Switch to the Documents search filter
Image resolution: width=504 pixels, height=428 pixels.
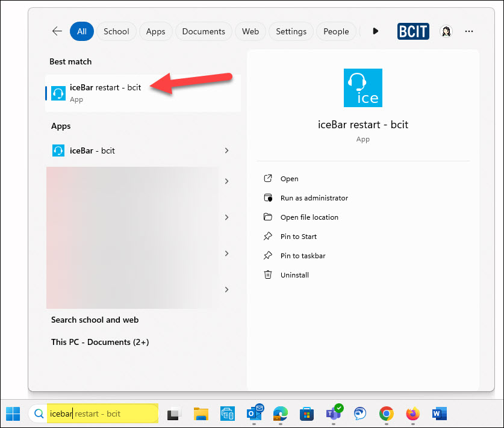204,31
